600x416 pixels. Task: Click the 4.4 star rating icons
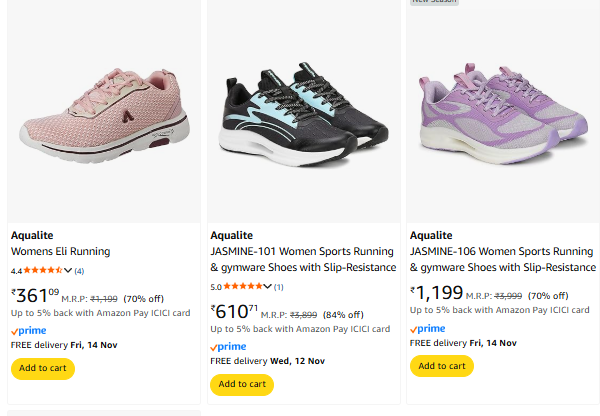42,270
